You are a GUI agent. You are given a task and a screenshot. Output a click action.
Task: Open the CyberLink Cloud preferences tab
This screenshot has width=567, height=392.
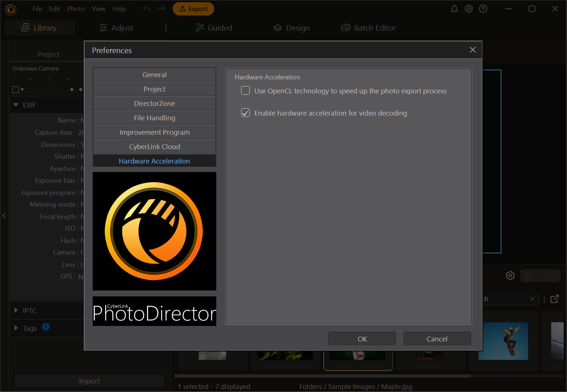154,147
